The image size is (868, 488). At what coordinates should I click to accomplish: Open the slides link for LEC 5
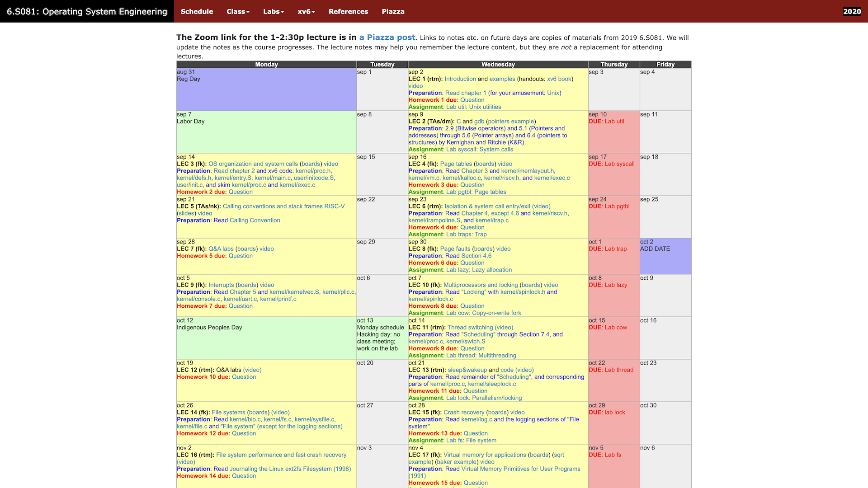(x=186, y=213)
